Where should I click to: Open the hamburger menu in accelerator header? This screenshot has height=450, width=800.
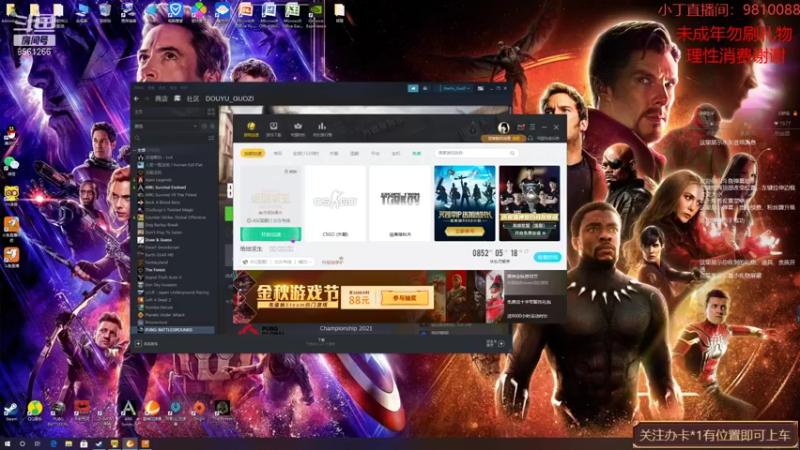(532, 127)
